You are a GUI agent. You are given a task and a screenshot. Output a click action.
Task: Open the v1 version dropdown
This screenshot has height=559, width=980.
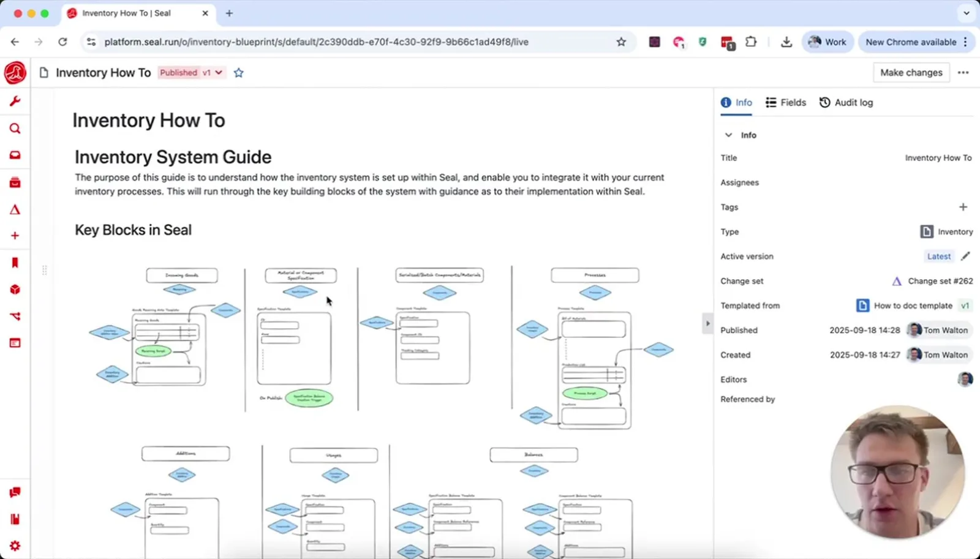(x=213, y=72)
